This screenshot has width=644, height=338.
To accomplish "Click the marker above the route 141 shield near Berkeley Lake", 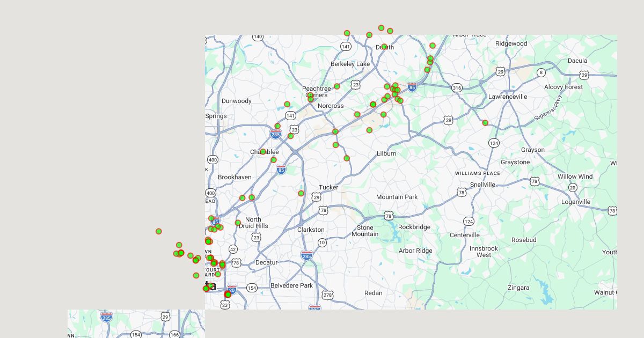I will [347, 33].
